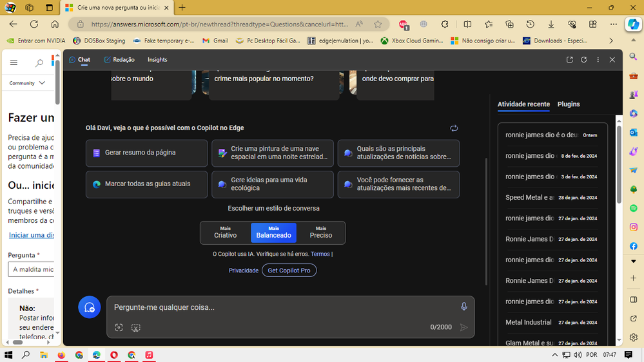Select the Mais Criativo conversation style
Screen dimensions: 644x362
click(225, 233)
